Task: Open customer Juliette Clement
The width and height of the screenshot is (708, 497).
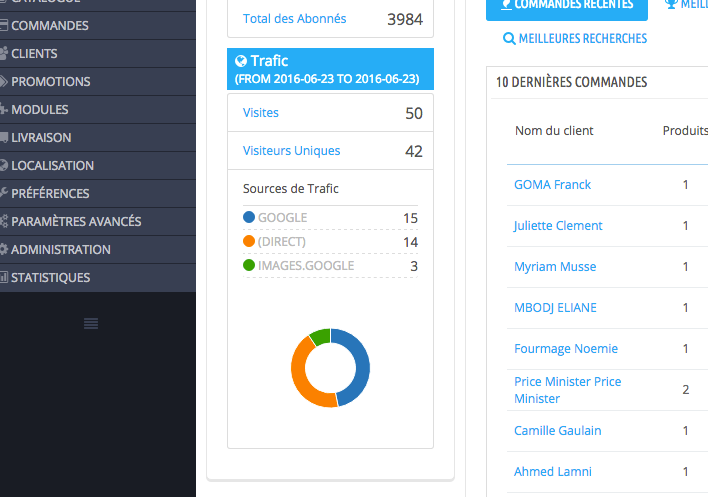Action: click(x=558, y=226)
